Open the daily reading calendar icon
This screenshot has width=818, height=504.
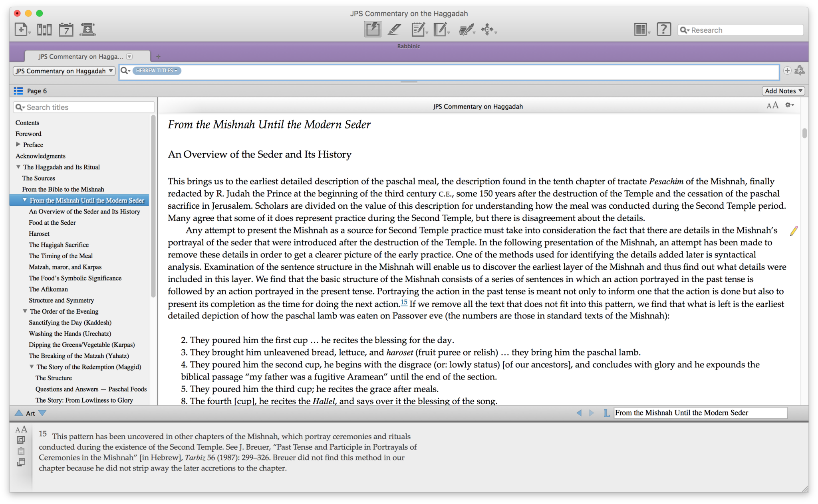click(66, 30)
